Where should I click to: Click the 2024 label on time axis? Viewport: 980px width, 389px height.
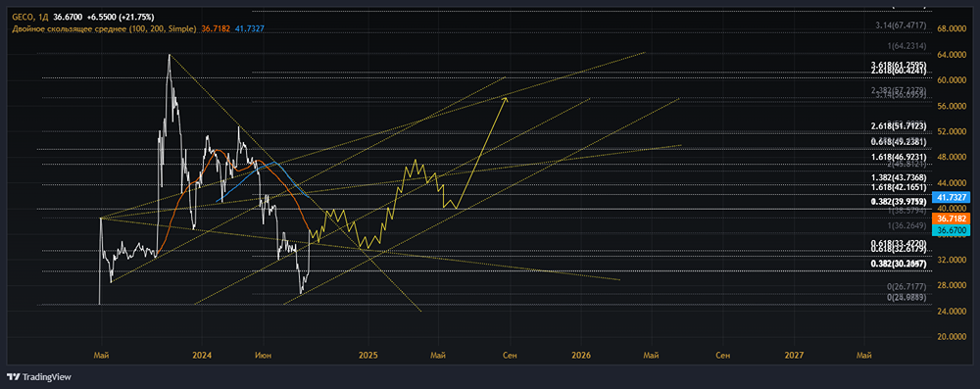pos(203,356)
